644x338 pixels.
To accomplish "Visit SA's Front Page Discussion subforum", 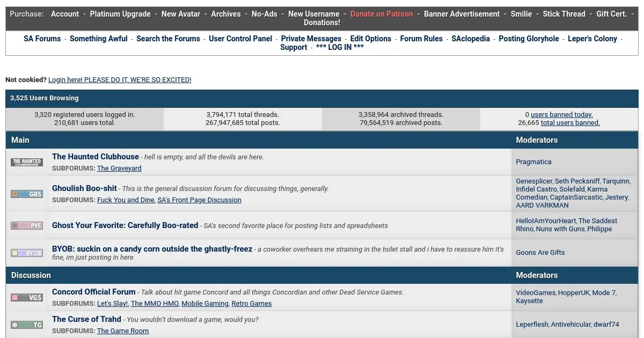I will tap(199, 200).
